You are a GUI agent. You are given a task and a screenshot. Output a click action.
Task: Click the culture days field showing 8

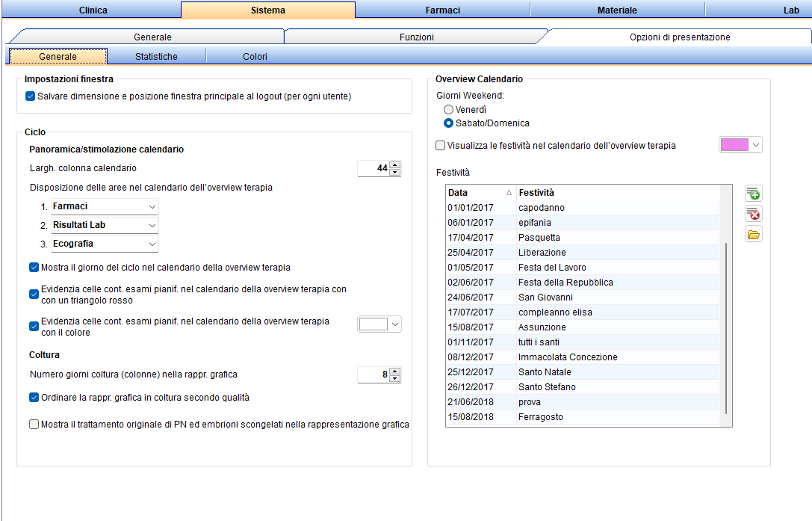click(374, 374)
